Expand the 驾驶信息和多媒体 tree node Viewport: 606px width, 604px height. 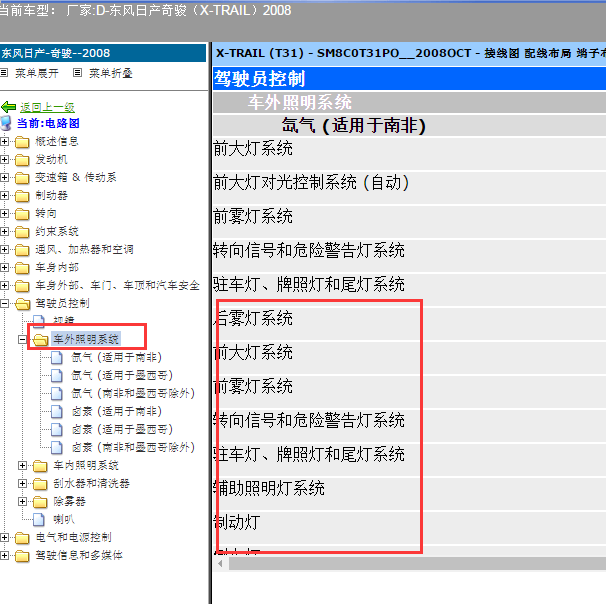click(4, 555)
